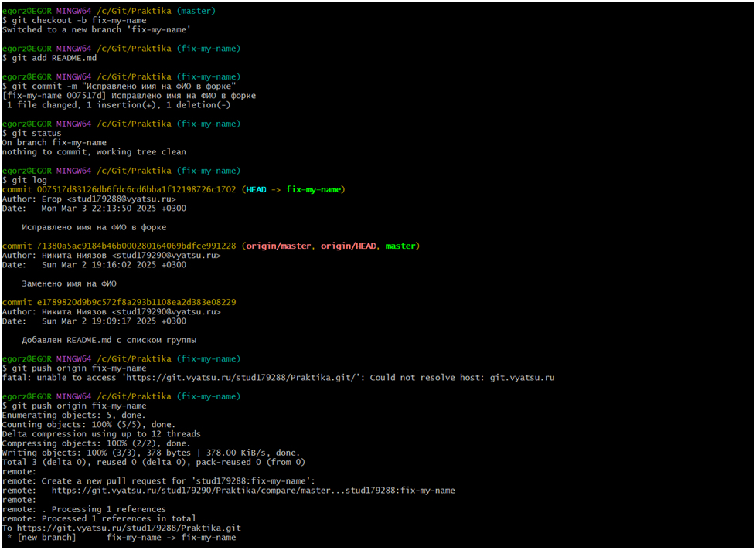The height and width of the screenshot is (550, 756).
Task: Click "nothing to commit, working tree clean" text
Action: pos(94,152)
